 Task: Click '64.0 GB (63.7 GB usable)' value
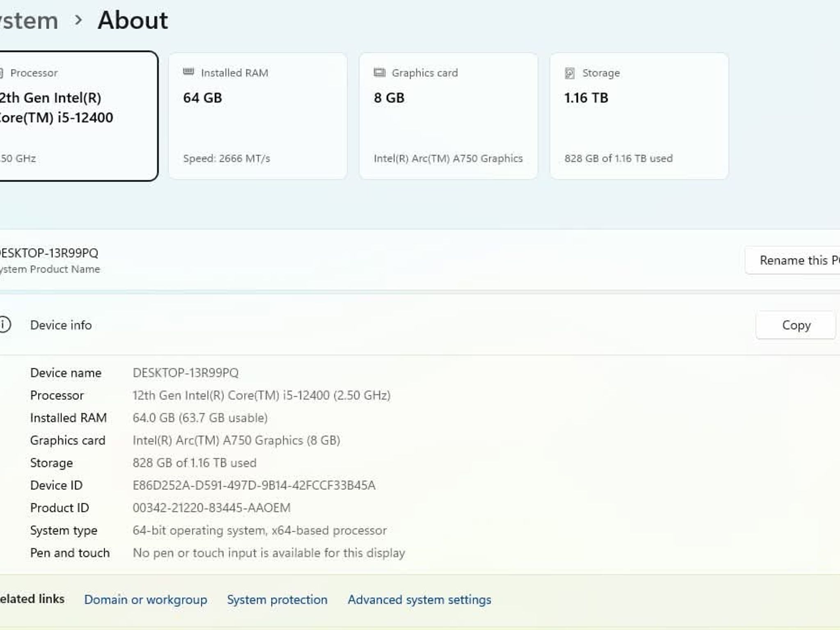click(x=200, y=418)
